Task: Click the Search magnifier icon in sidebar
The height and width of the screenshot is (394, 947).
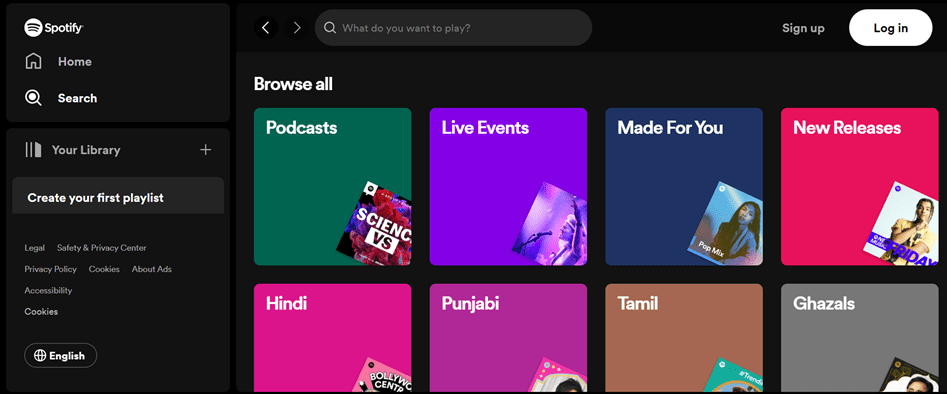Action: (33, 98)
